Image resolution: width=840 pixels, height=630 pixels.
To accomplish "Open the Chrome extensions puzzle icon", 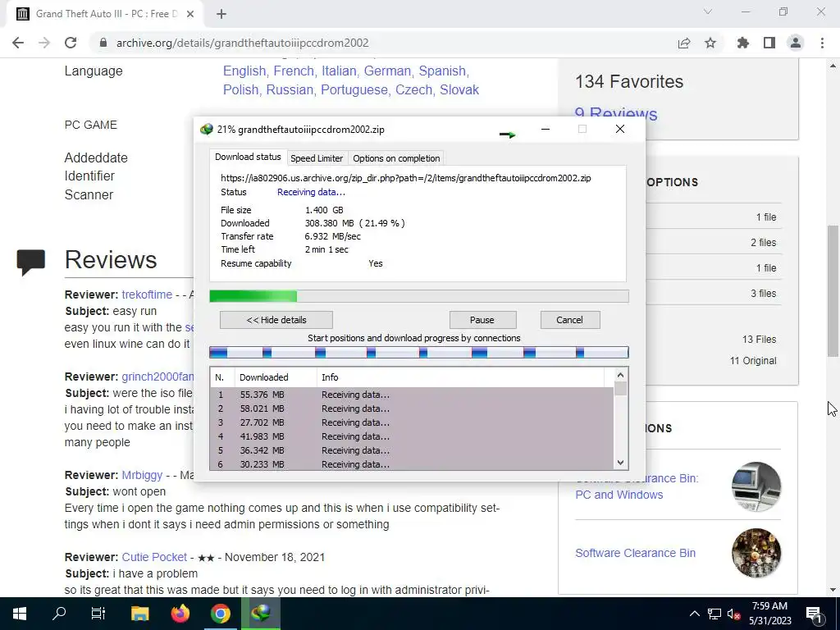I will [x=743, y=43].
